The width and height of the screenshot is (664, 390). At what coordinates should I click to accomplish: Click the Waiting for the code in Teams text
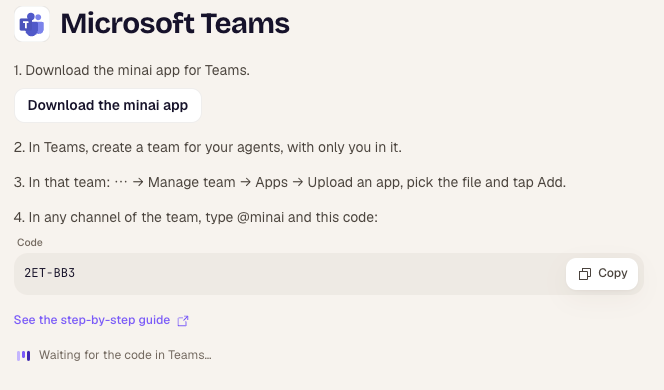point(125,355)
